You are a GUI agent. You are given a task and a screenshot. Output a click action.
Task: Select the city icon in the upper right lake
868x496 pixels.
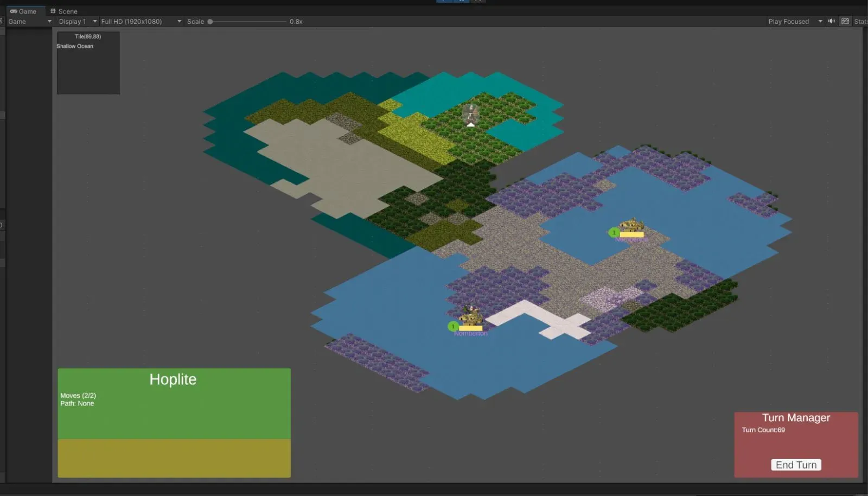tap(631, 225)
